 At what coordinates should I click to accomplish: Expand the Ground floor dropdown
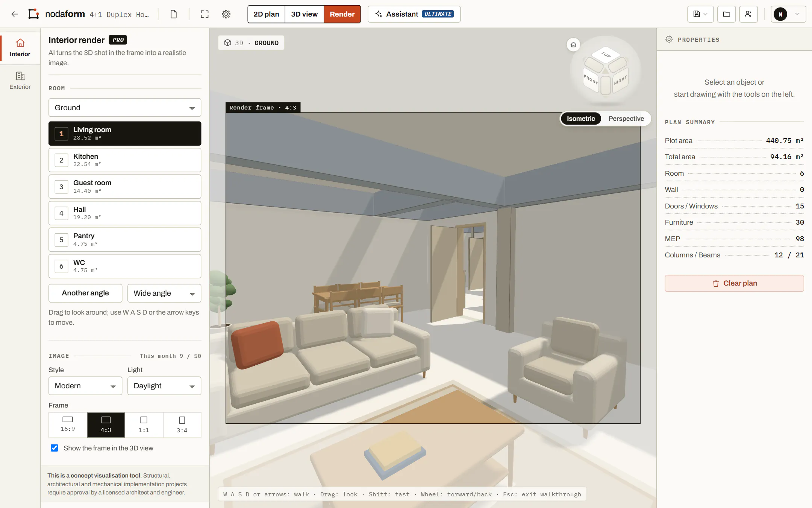pos(125,108)
